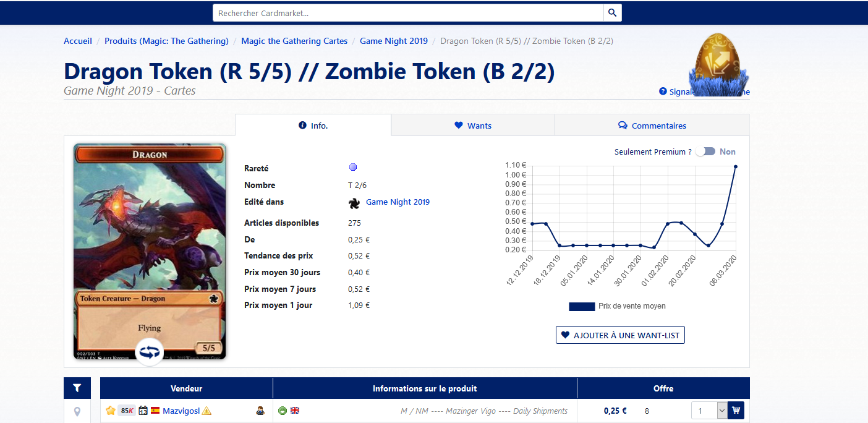Open Game Night 2019 link in Edité dans
Image resolution: width=868 pixels, height=423 pixels.
click(x=398, y=202)
